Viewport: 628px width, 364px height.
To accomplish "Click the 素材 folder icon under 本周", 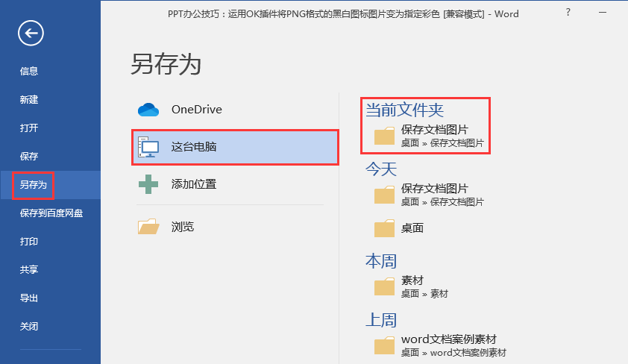I will coord(385,286).
